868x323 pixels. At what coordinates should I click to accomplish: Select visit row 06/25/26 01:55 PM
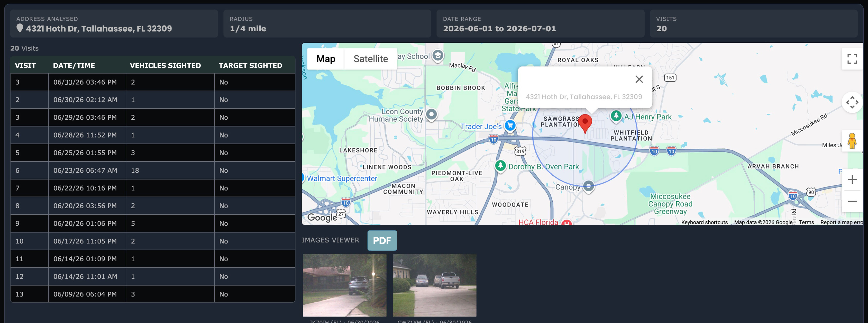coord(153,153)
